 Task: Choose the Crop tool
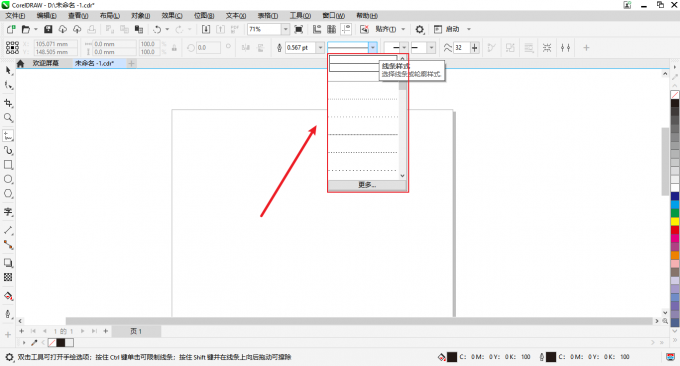[8, 103]
